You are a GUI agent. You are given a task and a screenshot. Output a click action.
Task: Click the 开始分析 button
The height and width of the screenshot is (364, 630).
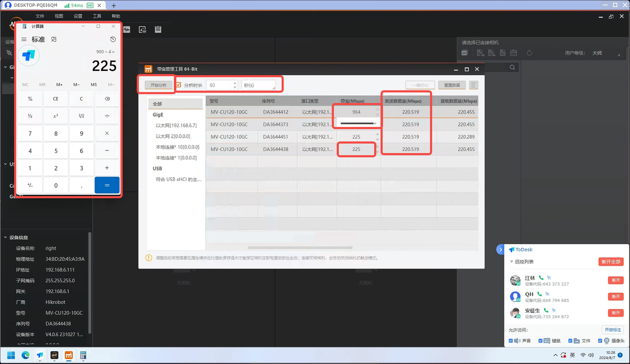(158, 85)
